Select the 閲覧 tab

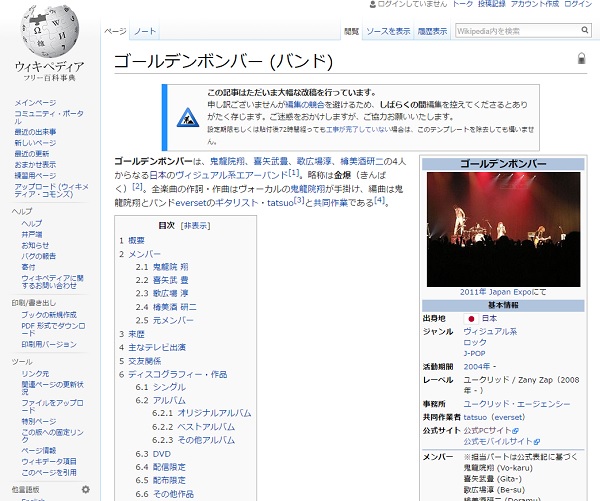(351, 31)
